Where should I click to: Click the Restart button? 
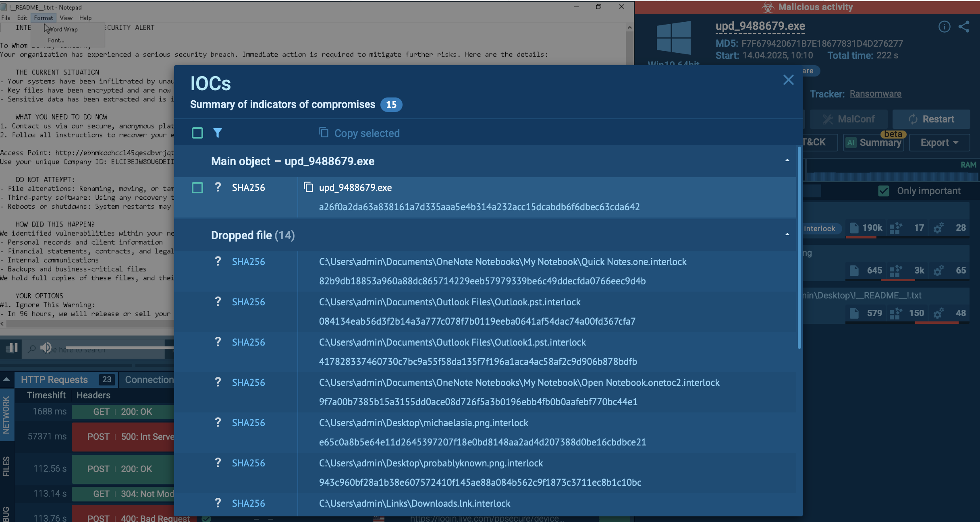(931, 119)
